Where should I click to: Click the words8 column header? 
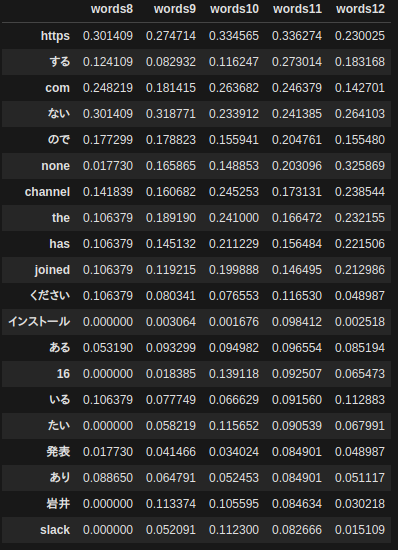click(x=112, y=9)
